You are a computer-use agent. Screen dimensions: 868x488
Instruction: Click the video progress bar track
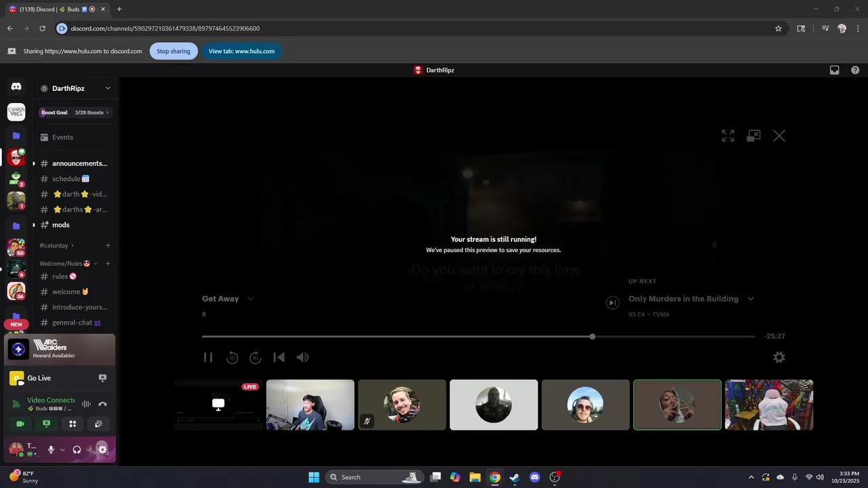pyautogui.click(x=478, y=336)
